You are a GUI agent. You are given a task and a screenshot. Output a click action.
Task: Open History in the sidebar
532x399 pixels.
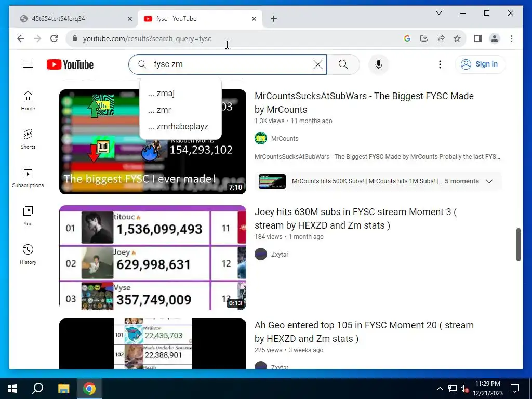28,255
